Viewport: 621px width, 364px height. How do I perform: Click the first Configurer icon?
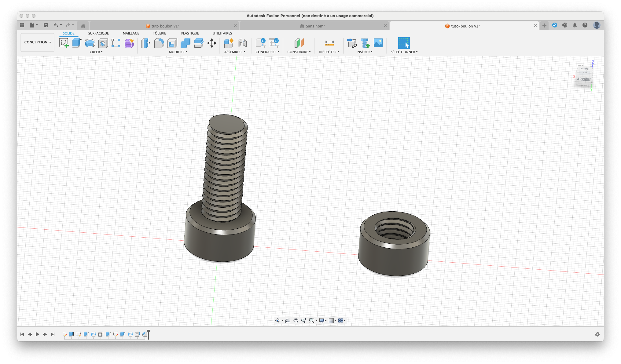coord(261,43)
